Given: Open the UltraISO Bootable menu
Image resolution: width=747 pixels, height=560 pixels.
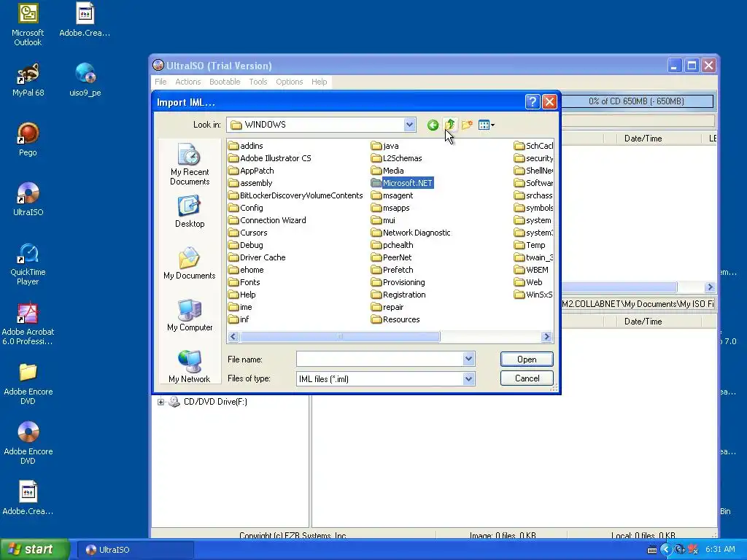Looking at the screenshot, I should tap(225, 82).
